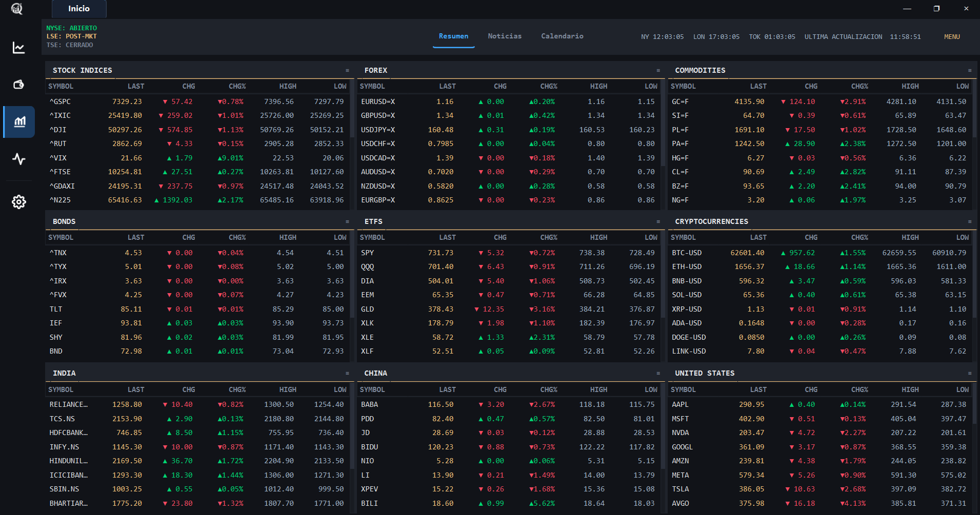Open the Stock Indices panel menu icon
This screenshot has width=980, height=515.
(x=347, y=70)
